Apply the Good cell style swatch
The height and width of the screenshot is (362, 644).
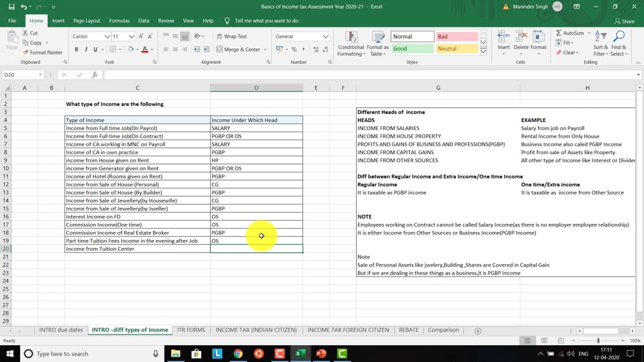pos(412,49)
